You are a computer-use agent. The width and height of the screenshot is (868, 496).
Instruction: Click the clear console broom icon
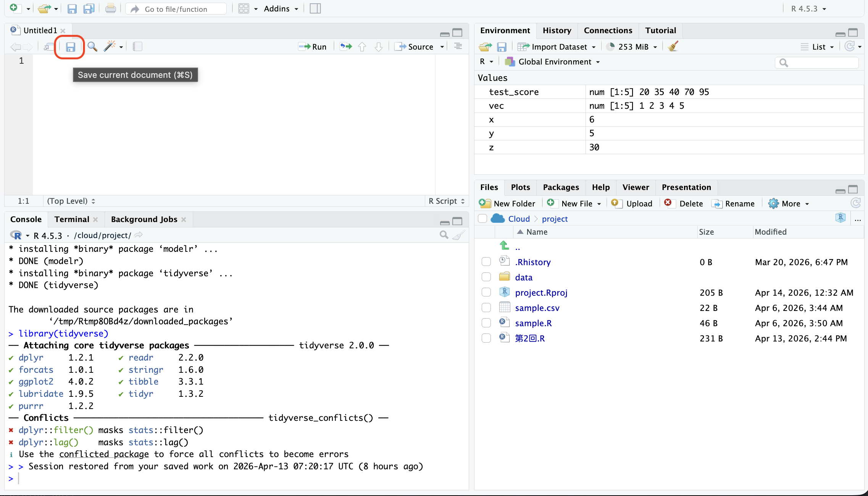458,235
